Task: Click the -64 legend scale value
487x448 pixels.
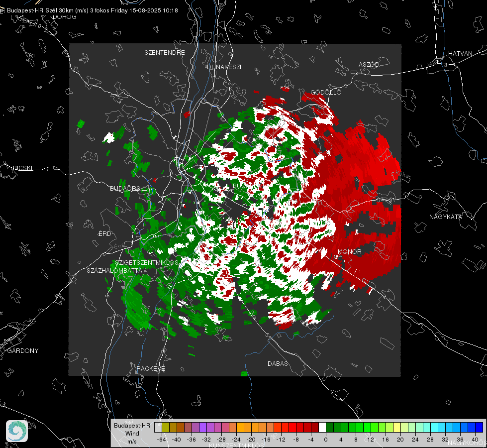Action: point(161,440)
